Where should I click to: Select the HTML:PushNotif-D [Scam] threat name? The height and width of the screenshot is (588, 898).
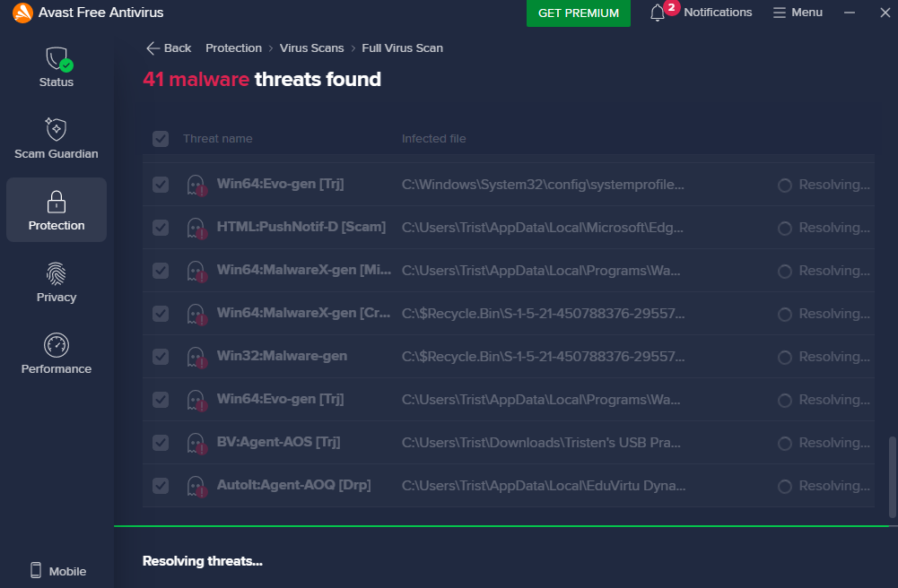pos(301,227)
